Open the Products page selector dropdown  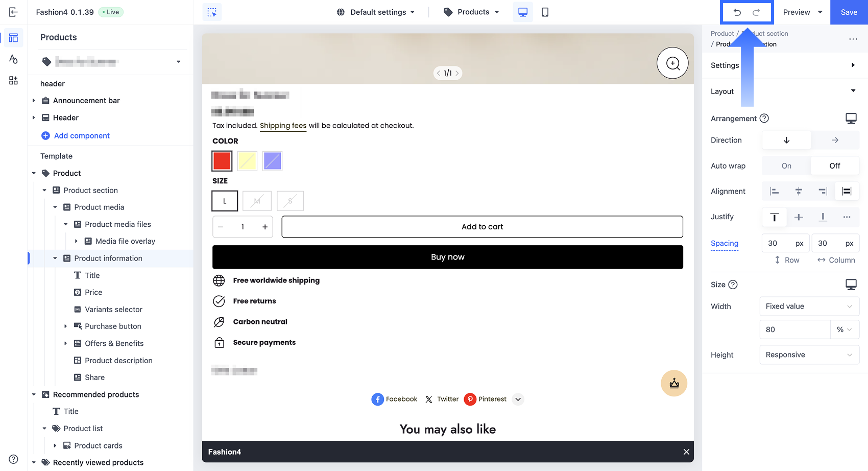pos(471,12)
